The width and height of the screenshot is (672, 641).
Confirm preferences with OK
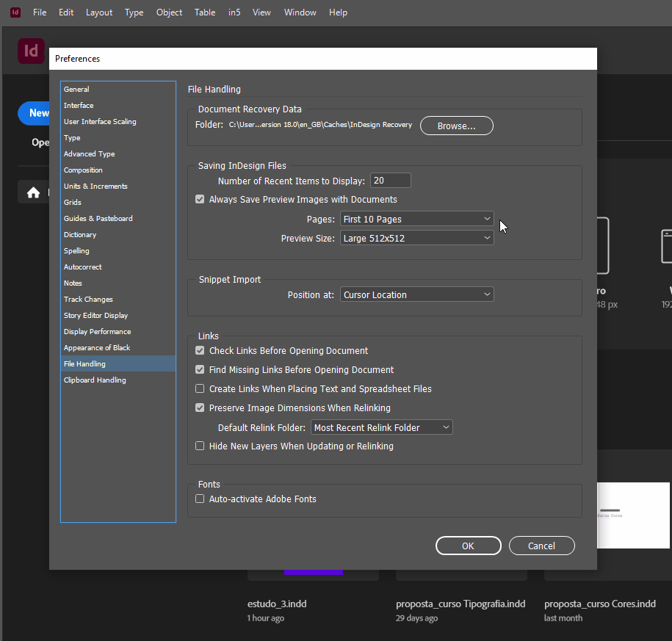tap(468, 546)
